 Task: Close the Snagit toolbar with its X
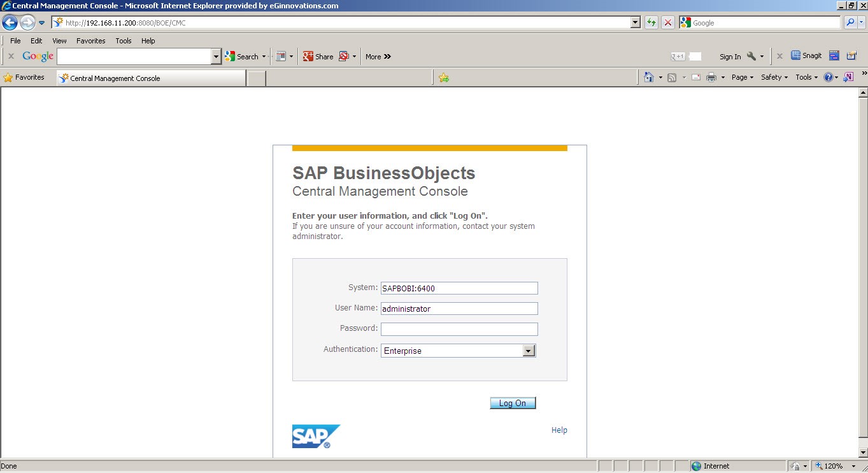779,56
